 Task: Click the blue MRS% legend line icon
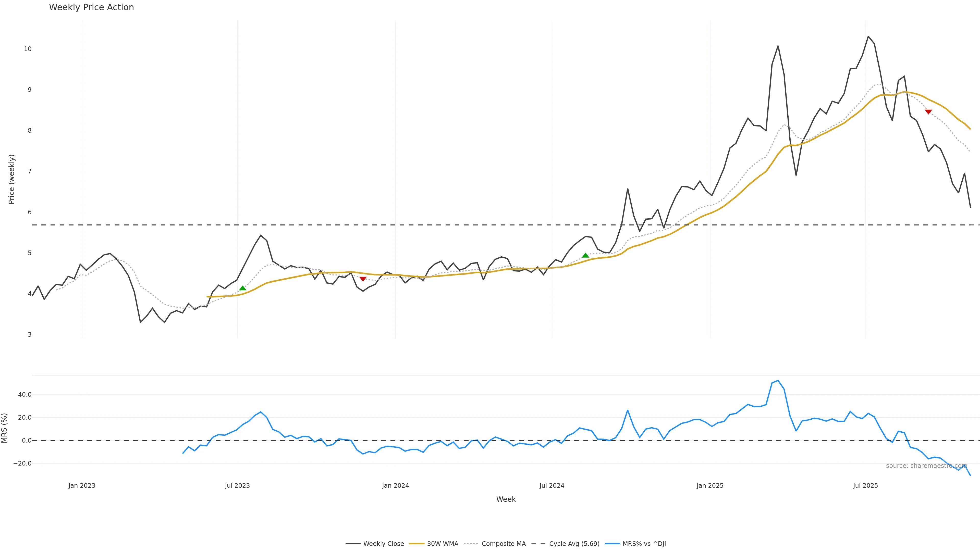point(612,544)
